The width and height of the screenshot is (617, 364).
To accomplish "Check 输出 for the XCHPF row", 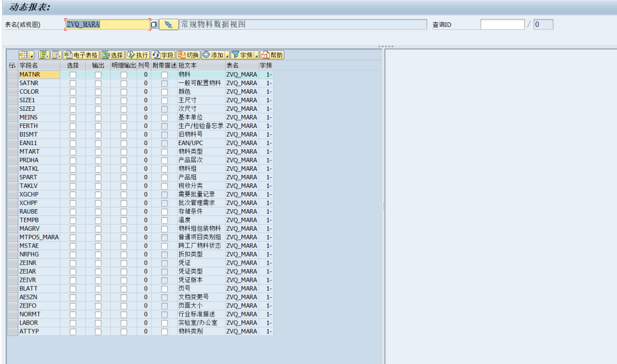I will [98, 203].
